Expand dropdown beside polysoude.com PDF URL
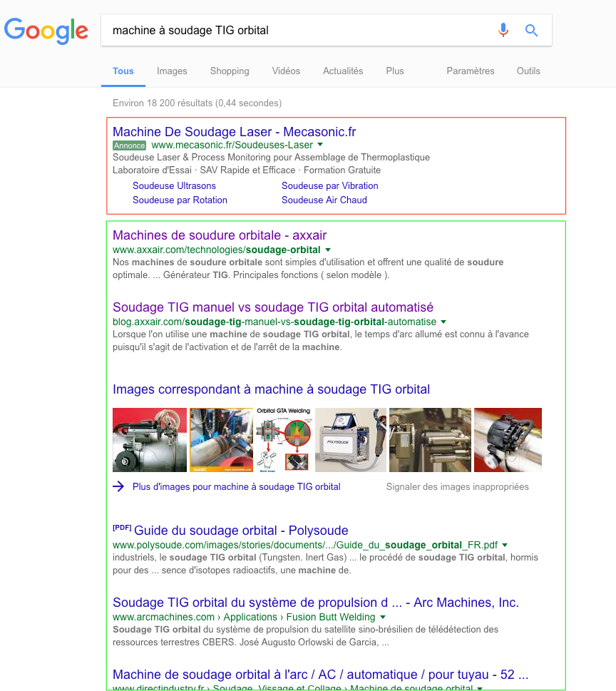The width and height of the screenshot is (616, 691). 505,545
